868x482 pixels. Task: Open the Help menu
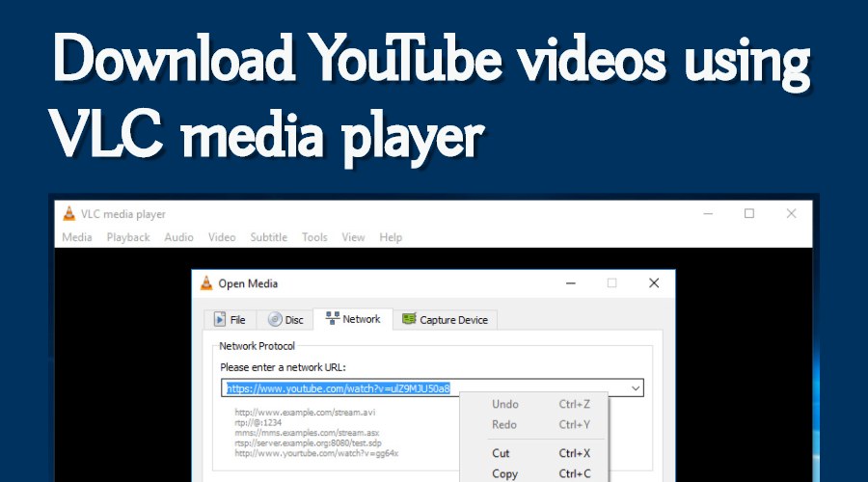coord(391,237)
